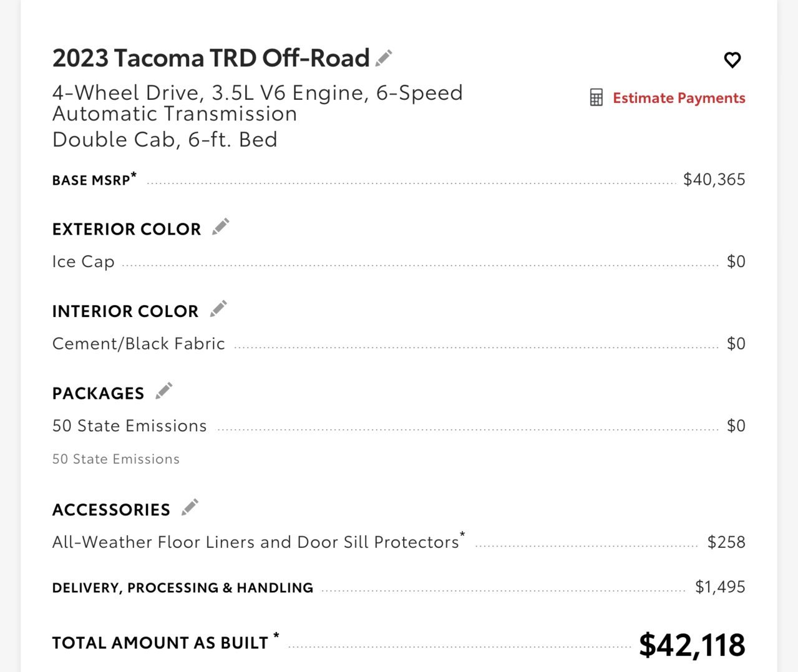Edit exterior color with pencil icon
The height and width of the screenshot is (672, 798).
pos(220,226)
